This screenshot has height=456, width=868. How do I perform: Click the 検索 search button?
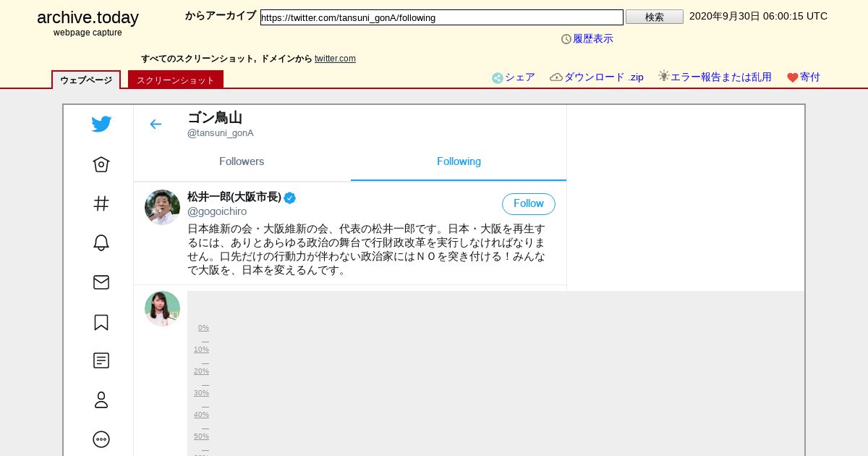coord(655,17)
